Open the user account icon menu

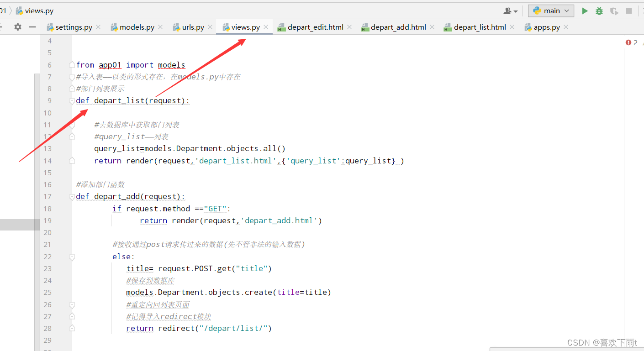511,11
